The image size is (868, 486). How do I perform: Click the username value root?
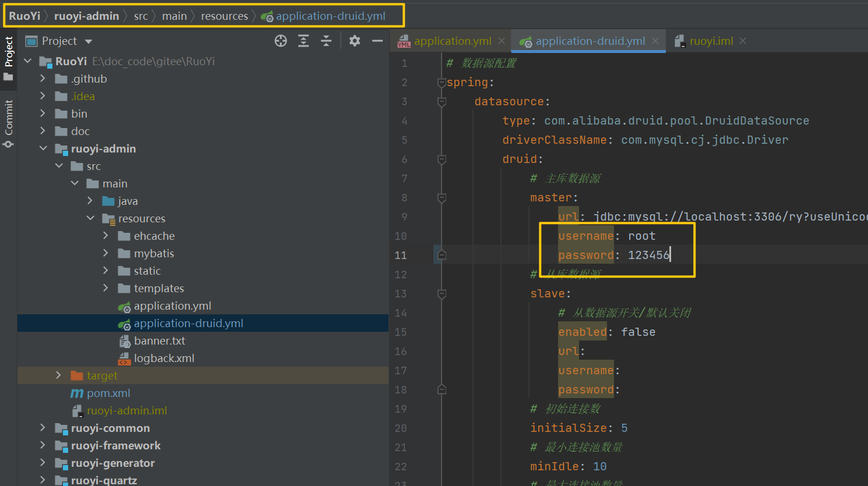[641, 236]
